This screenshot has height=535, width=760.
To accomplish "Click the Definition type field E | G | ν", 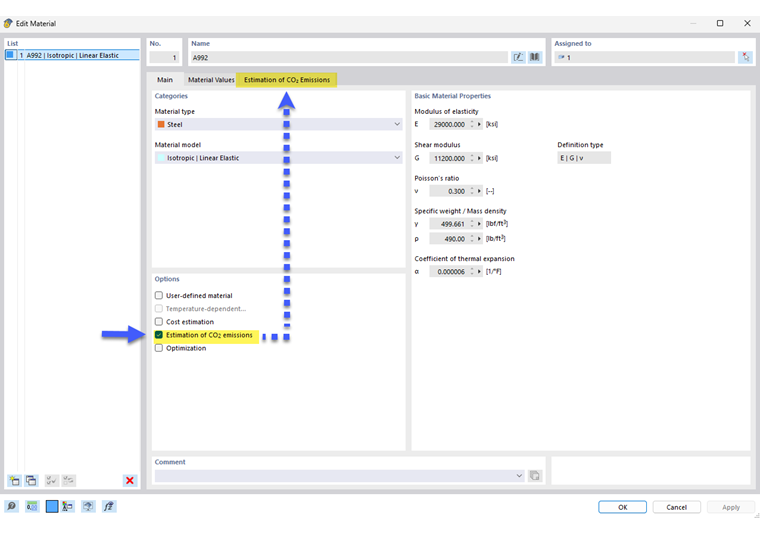I will (584, 158).
